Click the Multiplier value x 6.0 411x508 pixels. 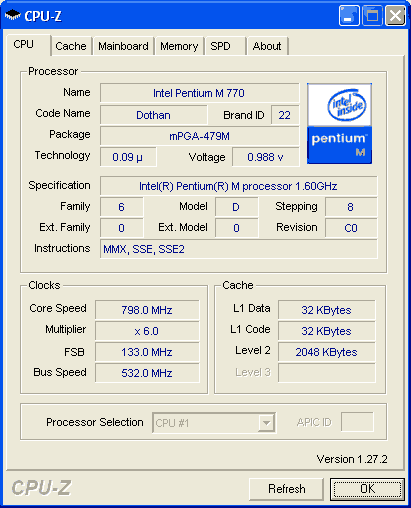(147, 331)
